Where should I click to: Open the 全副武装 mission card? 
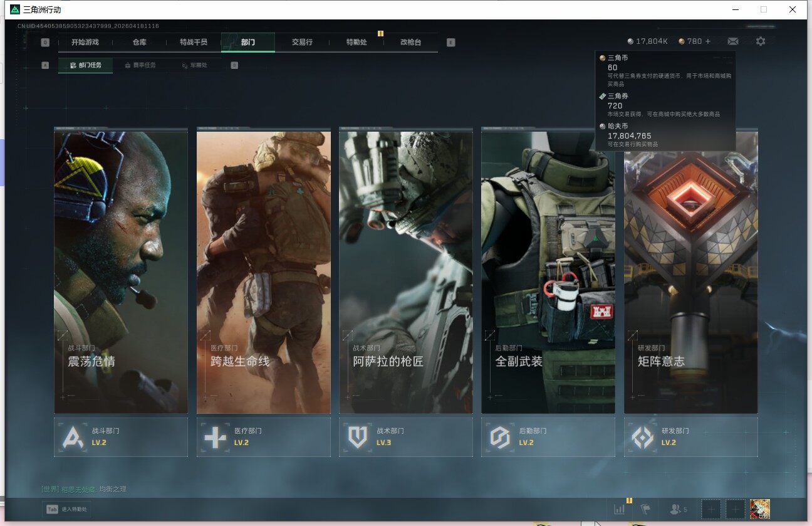[x=548, y=271]
